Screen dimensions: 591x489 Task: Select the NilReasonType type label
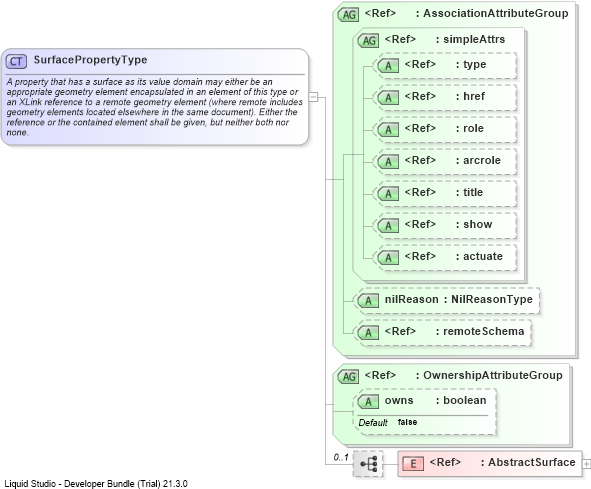(x=492, y=299)
